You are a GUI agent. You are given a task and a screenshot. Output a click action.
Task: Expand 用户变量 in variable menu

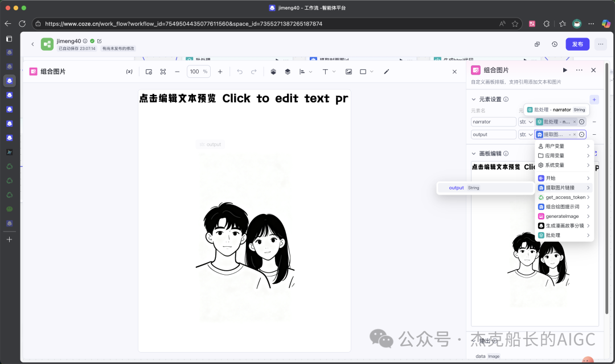[564, 146]
